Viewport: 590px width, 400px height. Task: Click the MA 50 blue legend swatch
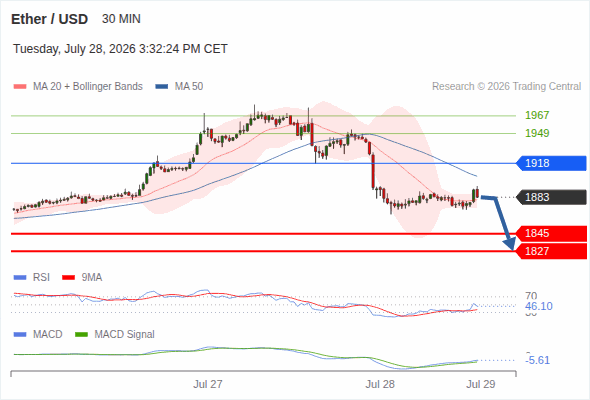point(162,87)
